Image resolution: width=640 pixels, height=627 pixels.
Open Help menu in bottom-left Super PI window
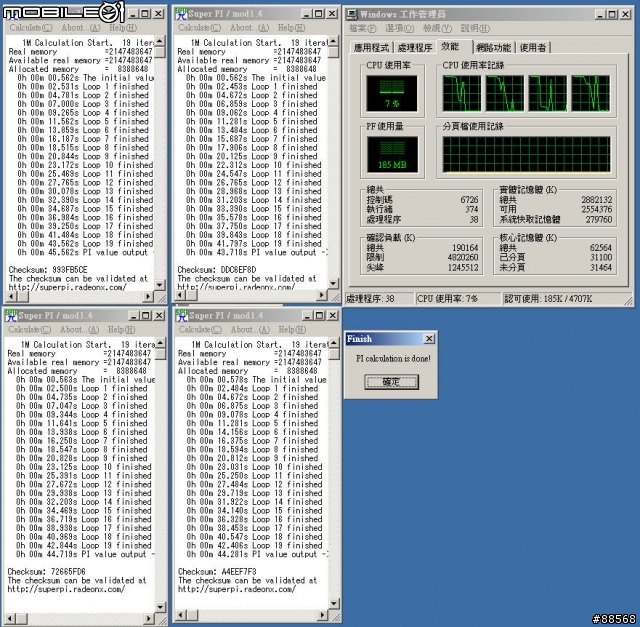coord(122,329)
